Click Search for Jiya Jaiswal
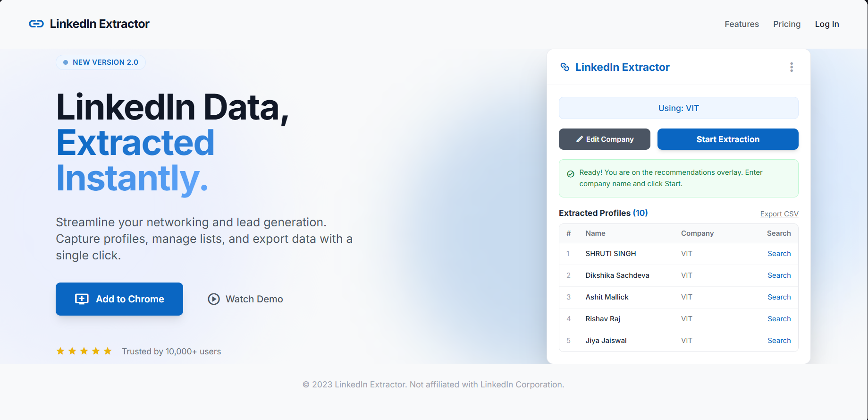The width and height of the screenshot is (868, 420). (x=779, y=341)
